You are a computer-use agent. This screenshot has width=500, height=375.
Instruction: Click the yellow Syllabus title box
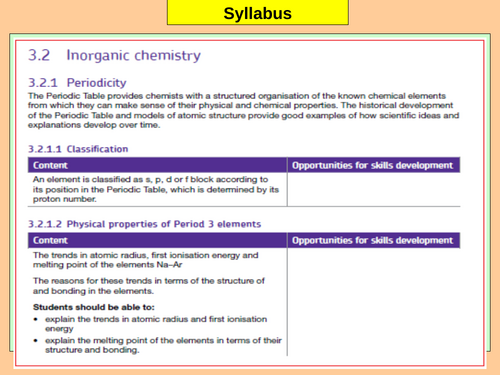258,12
